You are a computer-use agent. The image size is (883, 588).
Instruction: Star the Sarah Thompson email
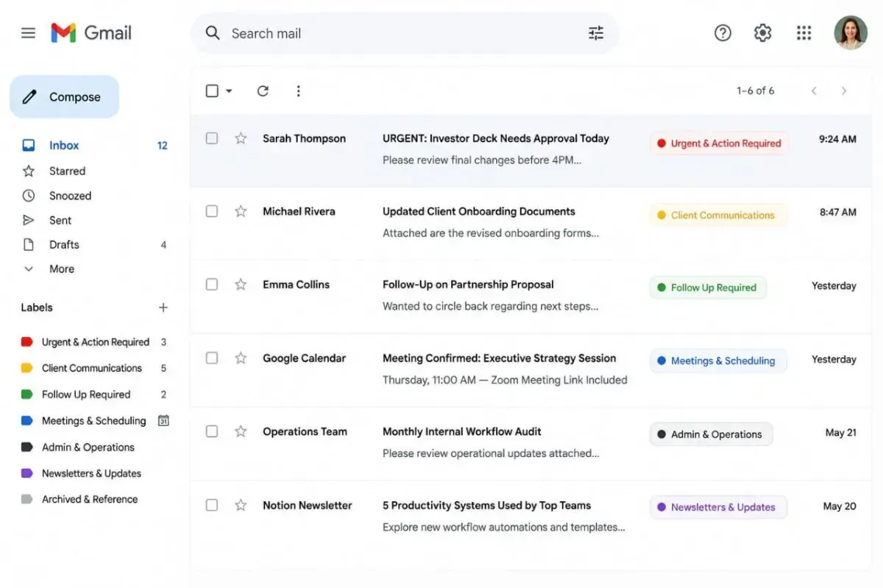click(241, 138)
